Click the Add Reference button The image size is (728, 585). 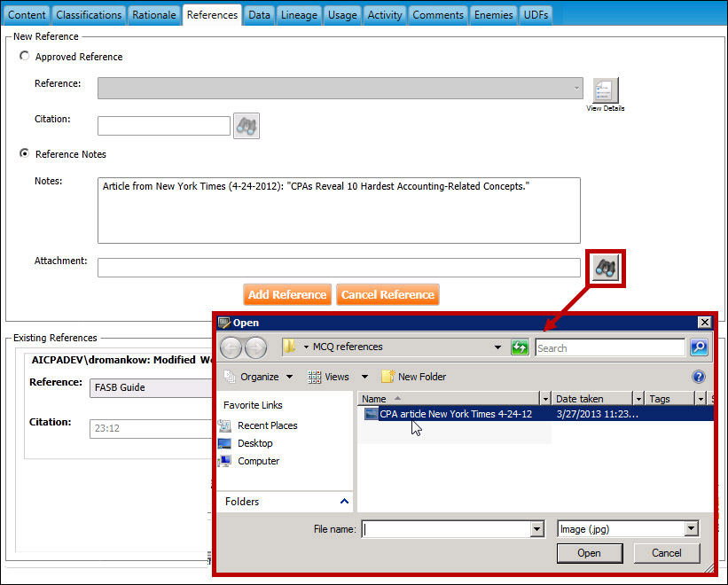[287, 295]
